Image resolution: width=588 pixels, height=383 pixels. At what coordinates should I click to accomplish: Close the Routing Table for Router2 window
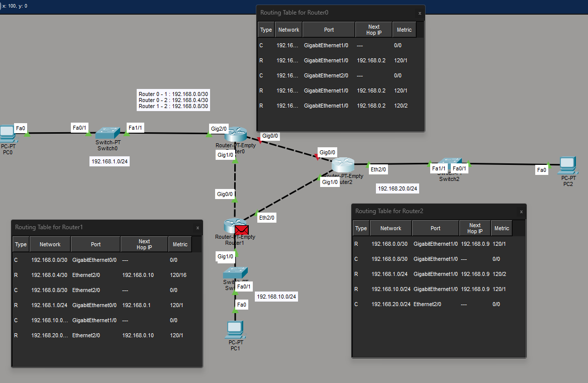[x=521, y=212]
